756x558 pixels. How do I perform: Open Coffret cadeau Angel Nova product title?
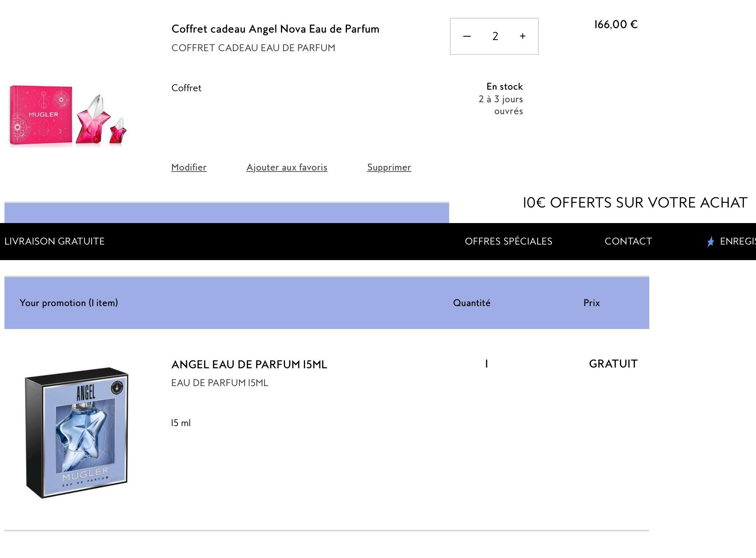click(275, 29)
